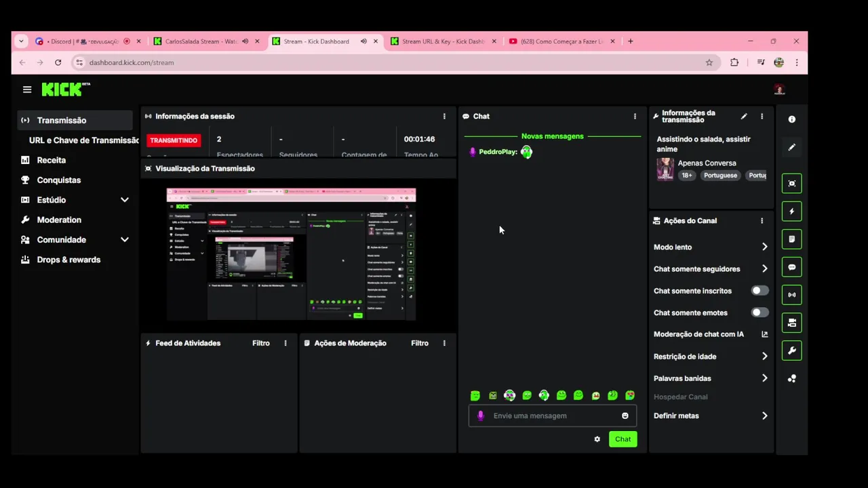This screenshot has width=868, height=488.
Task: Open chat settings gear next to Chat button
Action: click(x=597, y=439)
